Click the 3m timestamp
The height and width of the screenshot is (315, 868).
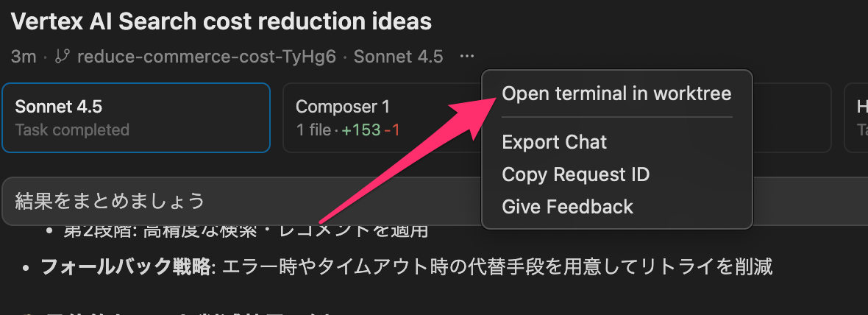point(24,57)
